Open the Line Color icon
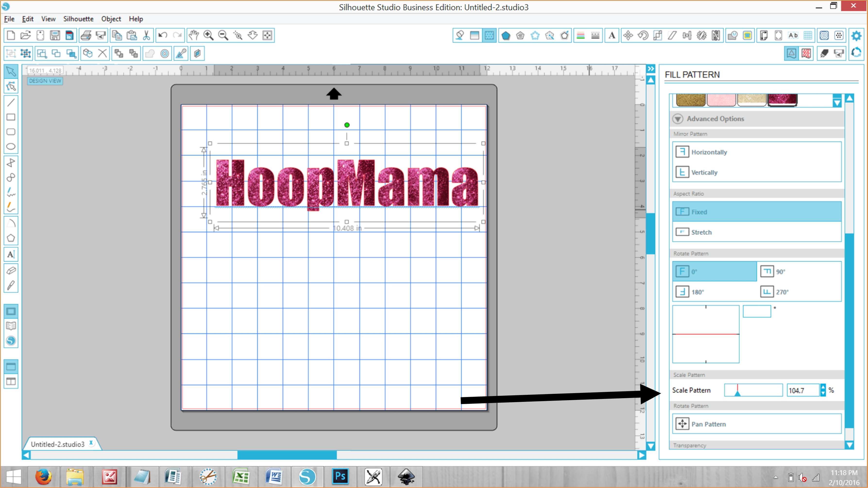Viewport: 868px width, 488px height. tap(581, 35)
